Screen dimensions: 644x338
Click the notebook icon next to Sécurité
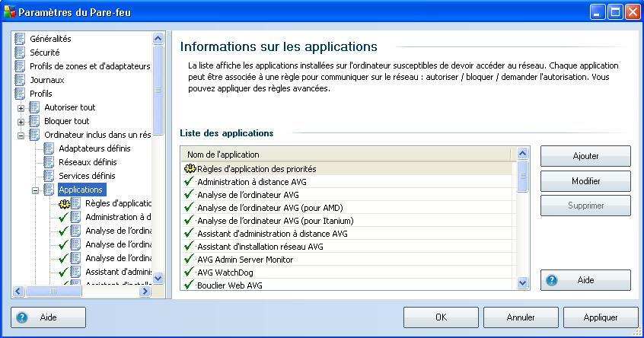(21, 53)
